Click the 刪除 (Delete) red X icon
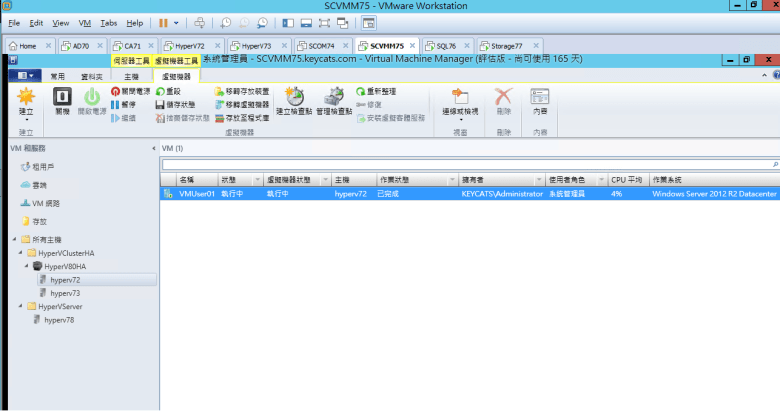The width and height of the screenshot is (780, 411). [x=504, y=99]
